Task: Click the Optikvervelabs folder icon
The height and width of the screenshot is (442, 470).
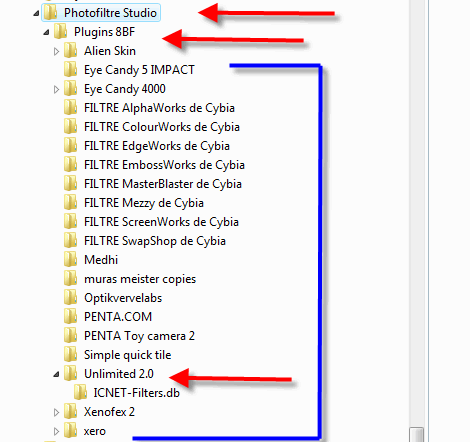Action: tap(71, 298)
